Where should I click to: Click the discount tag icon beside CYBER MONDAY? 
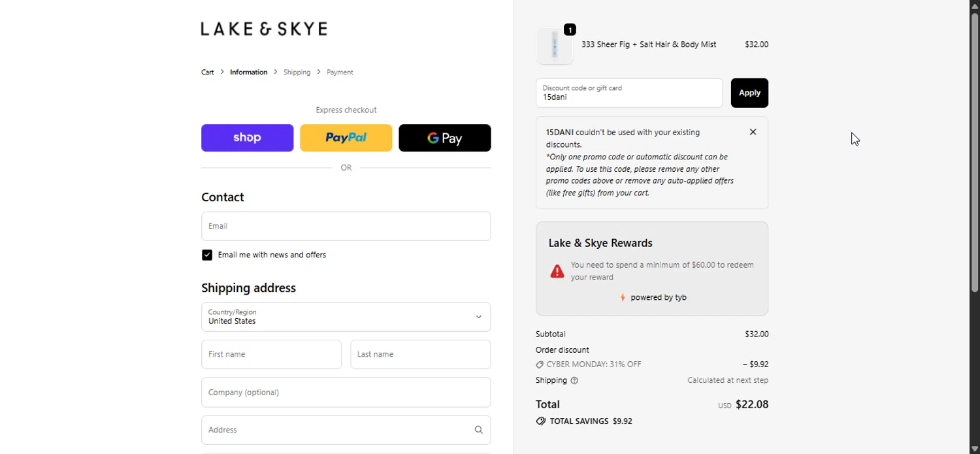click(x=540, y=365)
